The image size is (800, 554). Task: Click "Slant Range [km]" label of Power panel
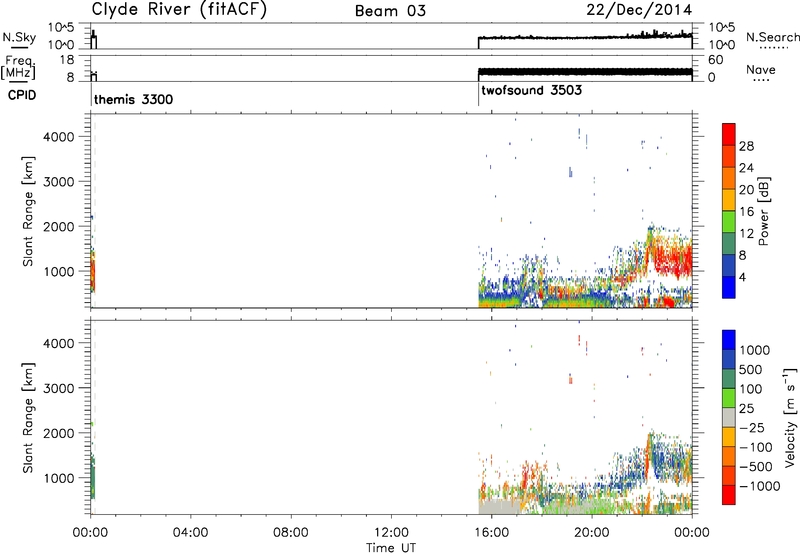[x=28, y=211]
